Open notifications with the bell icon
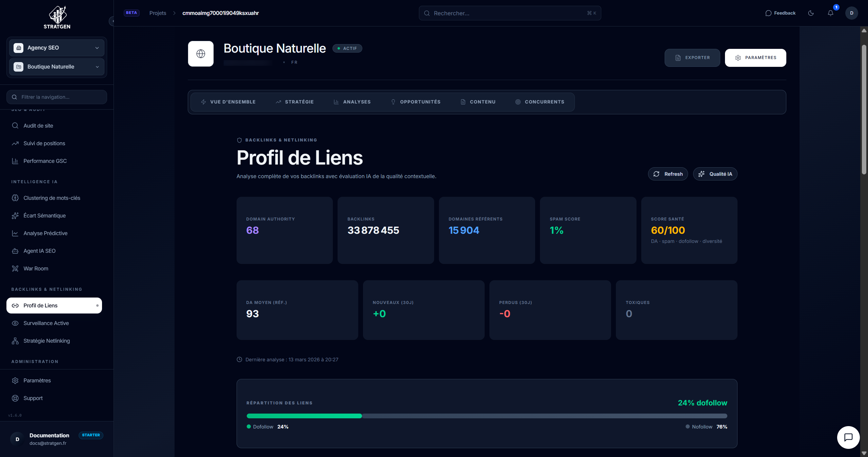 pos(830,13)
